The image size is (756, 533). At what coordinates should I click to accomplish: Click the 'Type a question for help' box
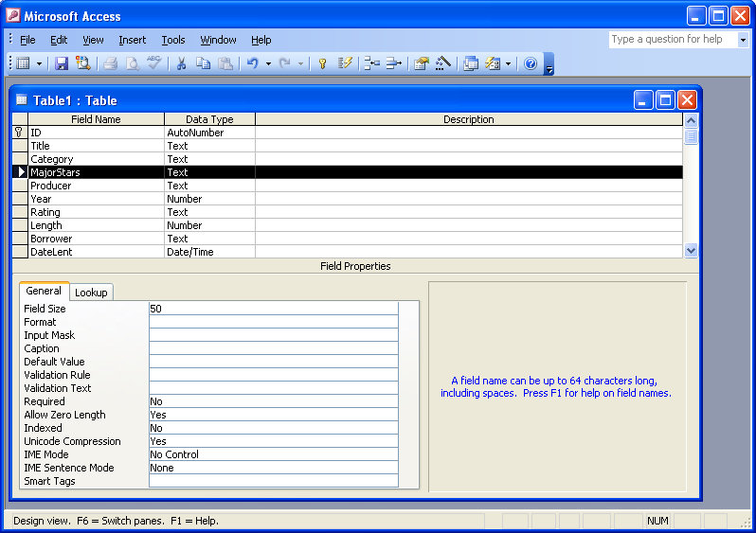coord(673,40)
